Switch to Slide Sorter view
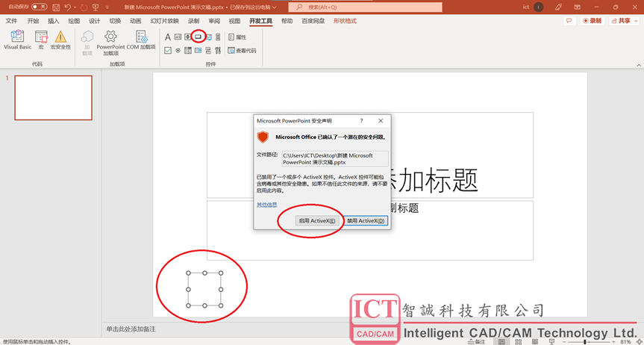 click(x=519, y=342)
